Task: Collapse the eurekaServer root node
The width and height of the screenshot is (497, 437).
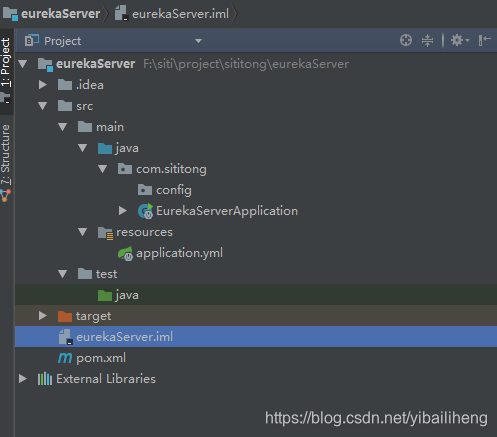Action: (23, 63)
